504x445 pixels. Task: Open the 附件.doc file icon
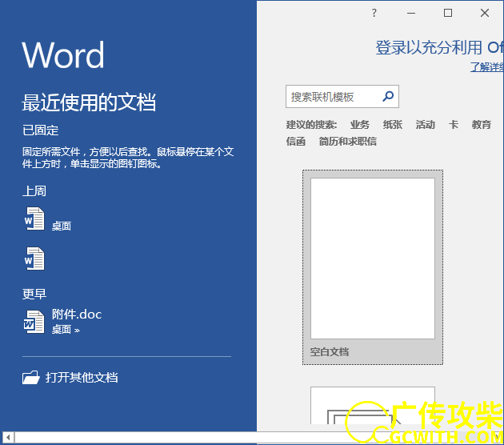(x=34, y=322)
